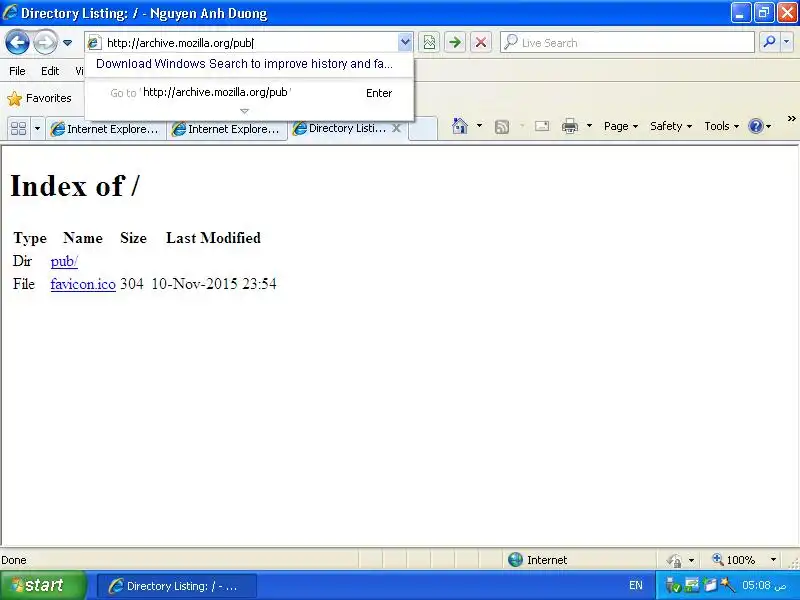Screen dimensions: 800x600
Task: Open the pub/ directory link
Action: [x=64, y=261]
